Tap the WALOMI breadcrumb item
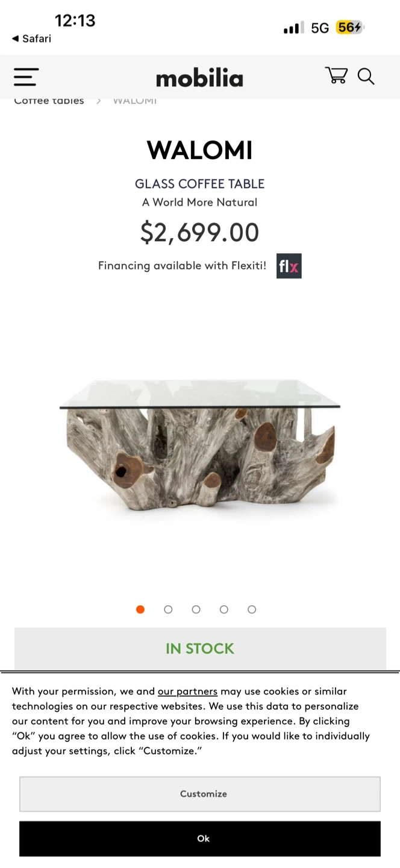The image size is (400, 868). [x=135, y=101]
